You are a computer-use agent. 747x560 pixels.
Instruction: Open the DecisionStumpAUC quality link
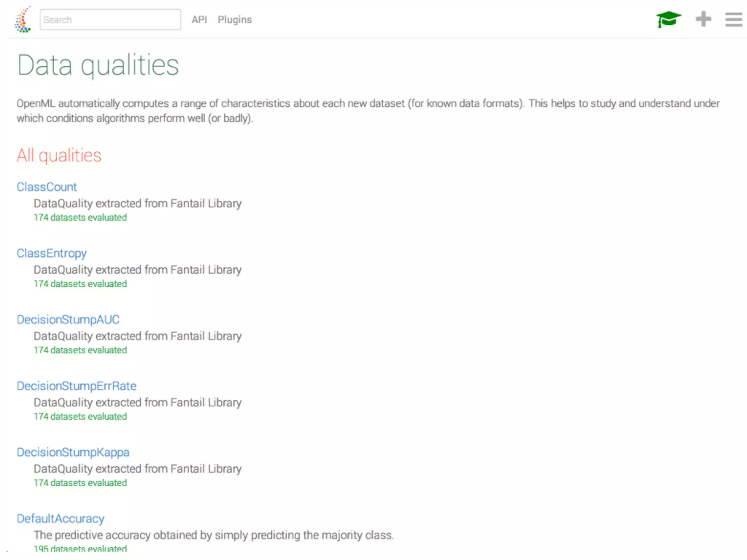[x=68, y=320]
